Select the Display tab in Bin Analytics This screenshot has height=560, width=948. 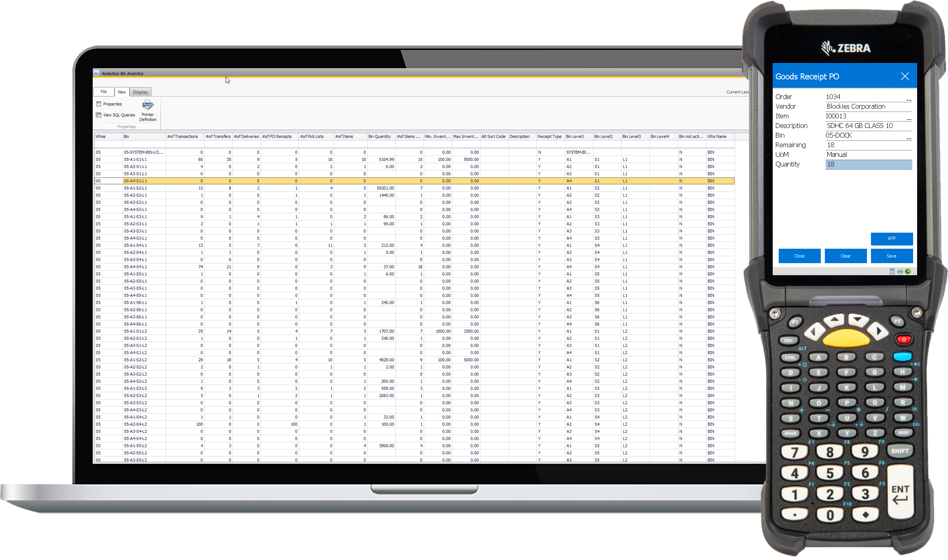coord(140,92)
